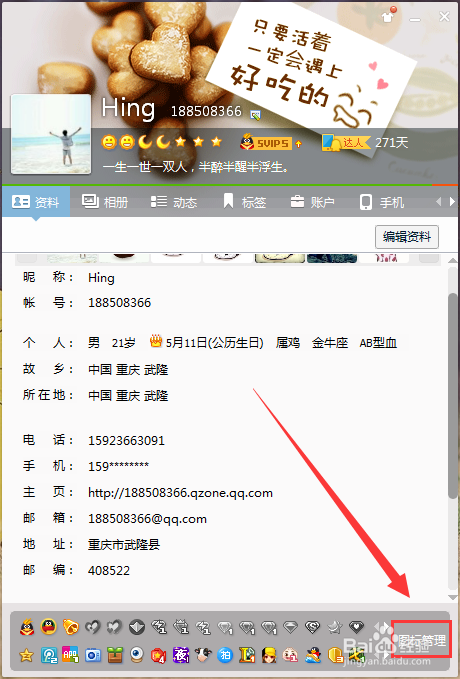The width and height of the screenshot is (460, 679).
Task: Click the green sprout farm icon
Action: point(115,655)
